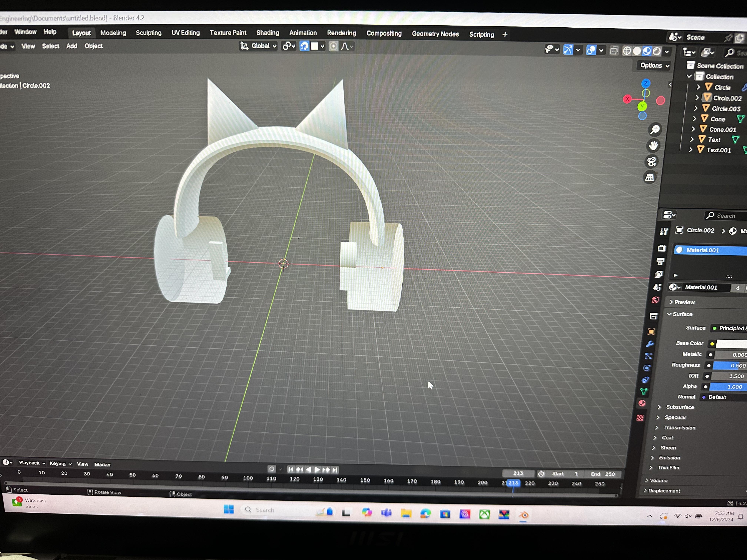Click the white Base Color swatch
This screenshot has height=560, width=747.
click(x=731, y=344)
